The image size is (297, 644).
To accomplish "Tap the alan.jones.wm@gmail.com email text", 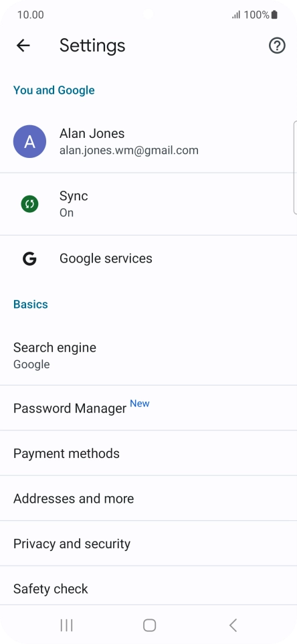I will pyautogui.click(x=129, y=151).
